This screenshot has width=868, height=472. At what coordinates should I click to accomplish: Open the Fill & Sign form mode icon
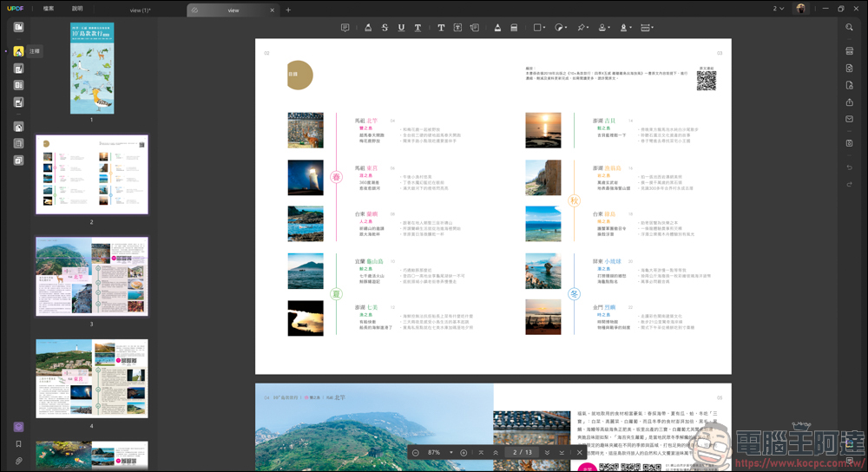coord(18,102)
